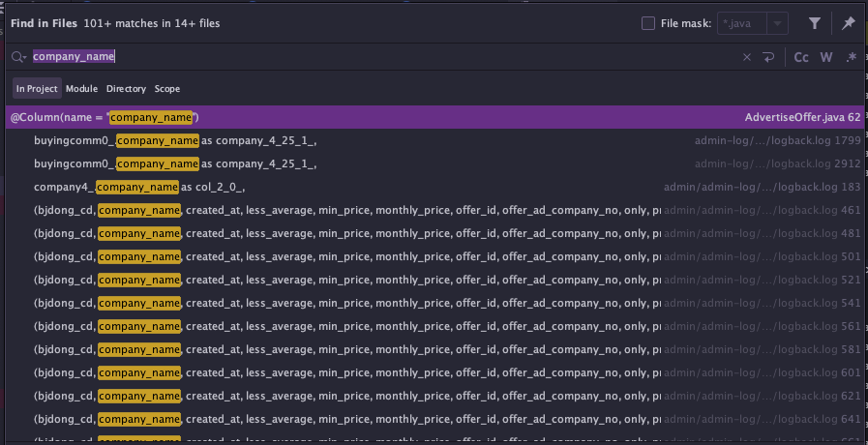Select the AdvertiseOffer.java 62 result row
Viewport: 868px width, 445px height.
434,117
